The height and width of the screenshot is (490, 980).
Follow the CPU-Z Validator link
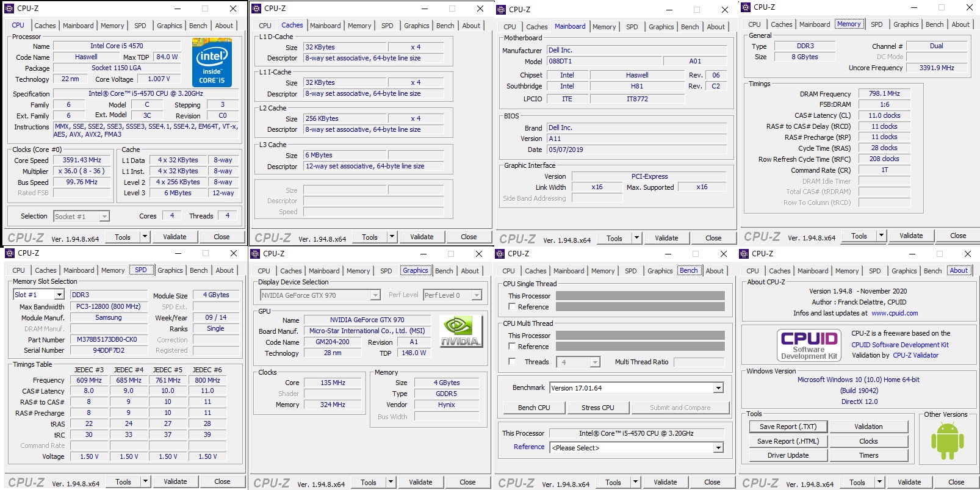point(915,355)
